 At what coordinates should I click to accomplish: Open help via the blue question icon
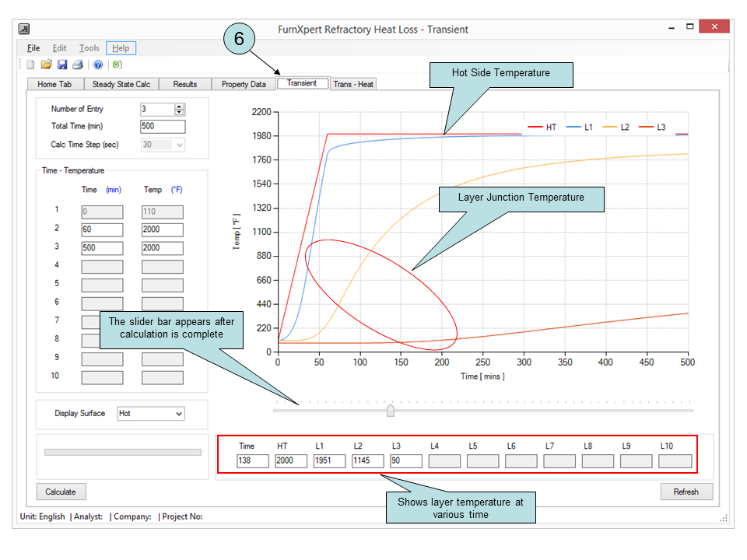[x=98, y=65]
